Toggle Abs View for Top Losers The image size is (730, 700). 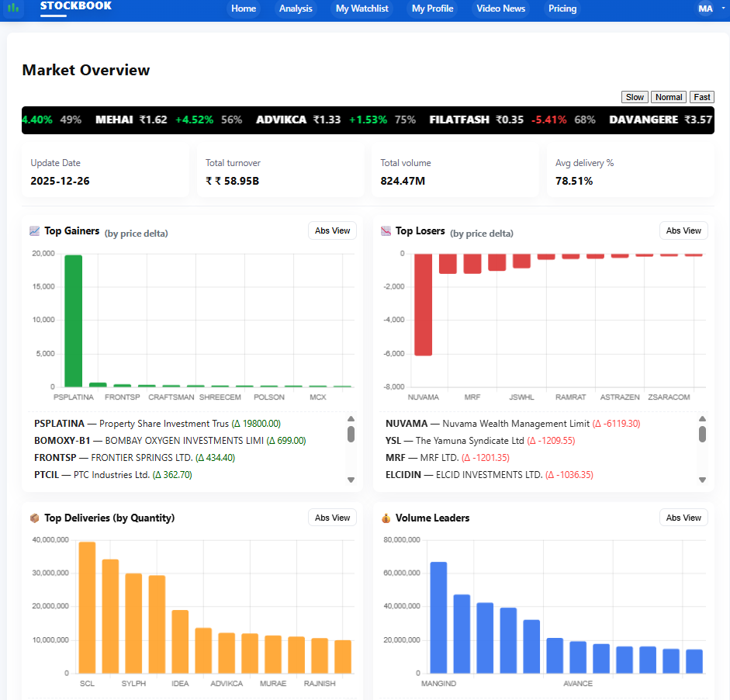683,230
